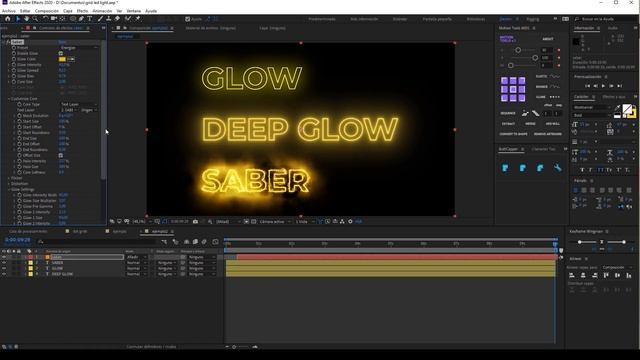Click the Glow Spread stopwatch

coord(13,70)
